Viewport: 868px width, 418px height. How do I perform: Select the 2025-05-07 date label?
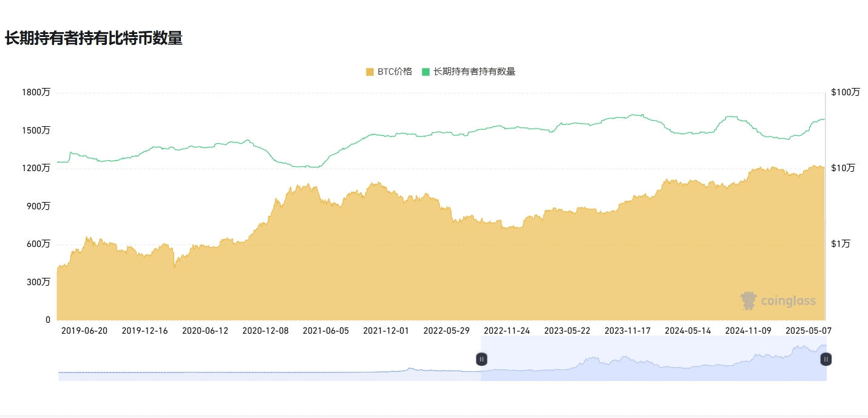tap(809, 331)
